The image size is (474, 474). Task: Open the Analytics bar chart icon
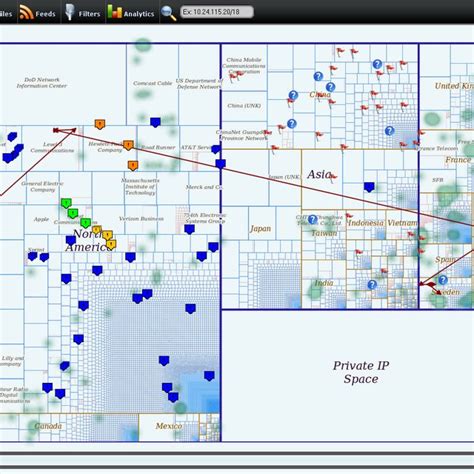pos(114,12)
